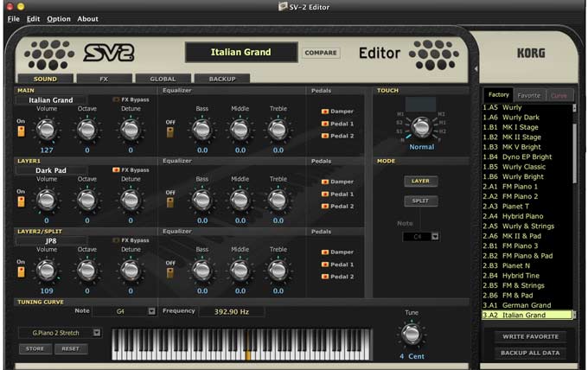Viewport: 588px width, 370px height.
Task: Select 1.B1 MK I Stage sound
Action: pyautogui.click(x=527, y=127)
